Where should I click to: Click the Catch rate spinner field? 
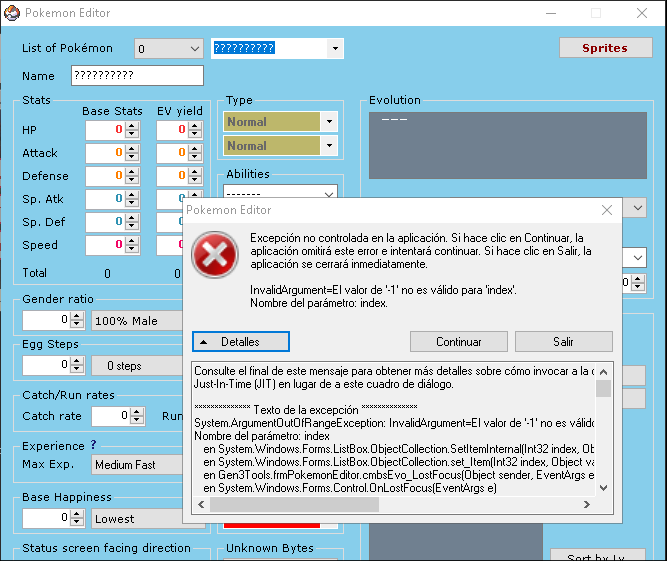[x=111, y=415]
